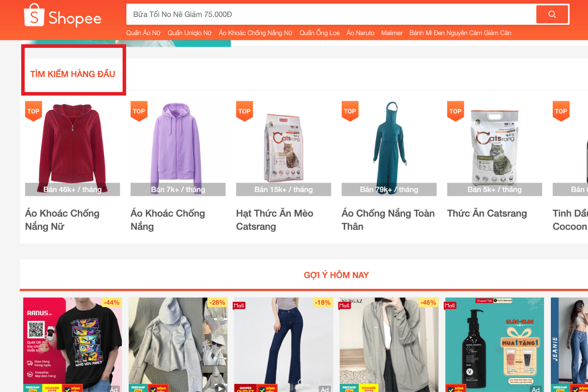The height and width of the screenshot is (392, 588).
Task: Open the NURGAZ grey jacket product image
Action: (x=389, y=345)
